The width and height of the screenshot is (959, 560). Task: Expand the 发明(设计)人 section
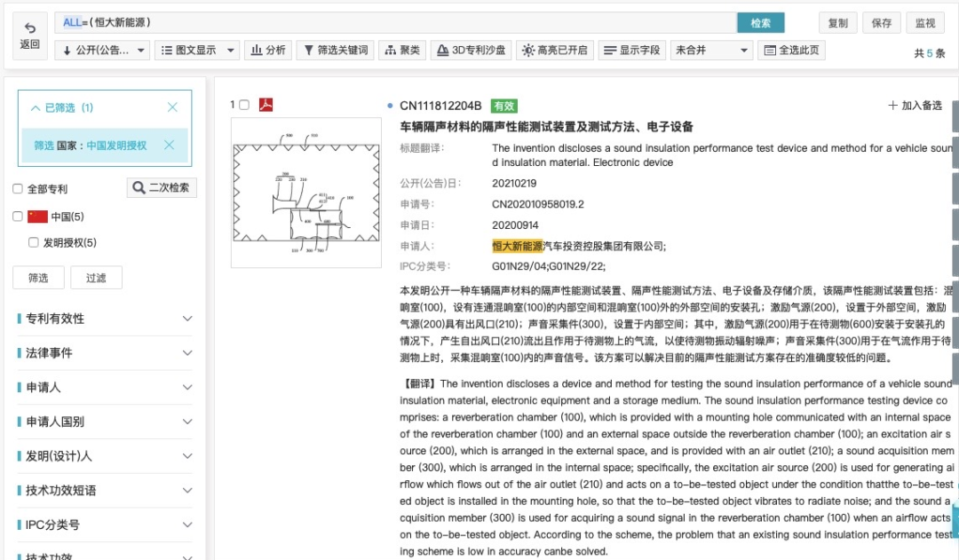point(105,455)
